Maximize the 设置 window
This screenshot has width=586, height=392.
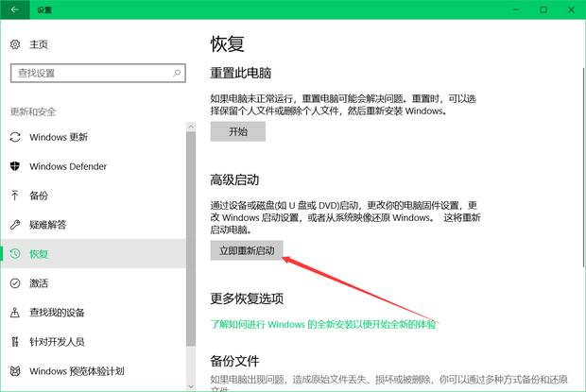pyautogui.click(x=543, y=9)
